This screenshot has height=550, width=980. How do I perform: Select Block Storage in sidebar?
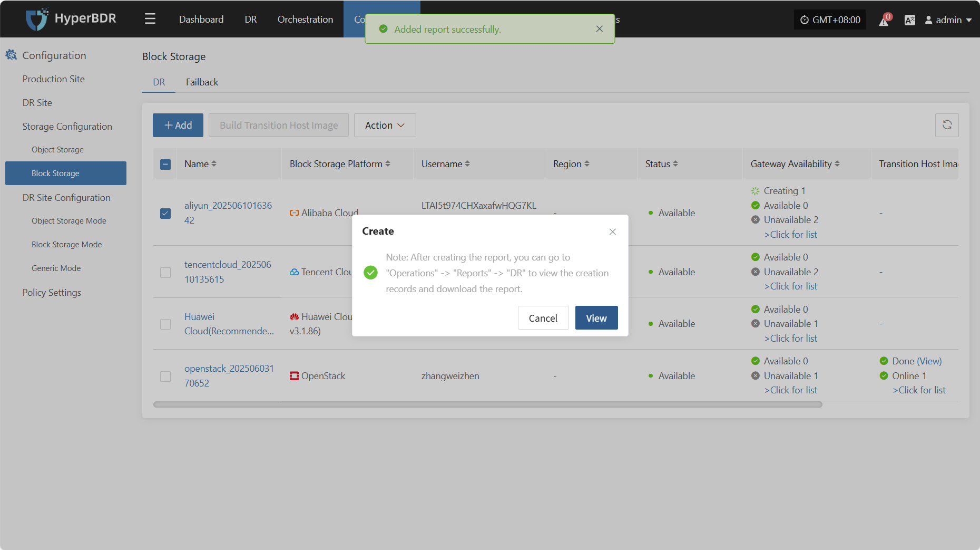point(66,173)
